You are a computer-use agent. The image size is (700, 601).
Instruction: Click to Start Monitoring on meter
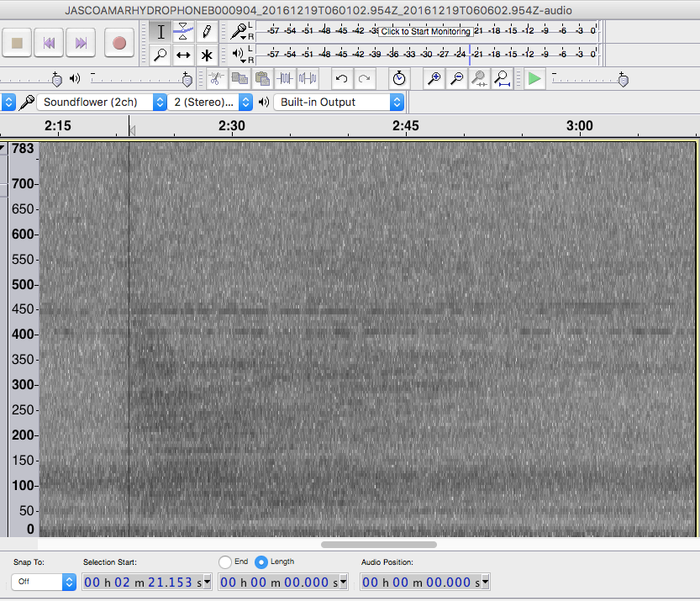[x=425, y=31]
